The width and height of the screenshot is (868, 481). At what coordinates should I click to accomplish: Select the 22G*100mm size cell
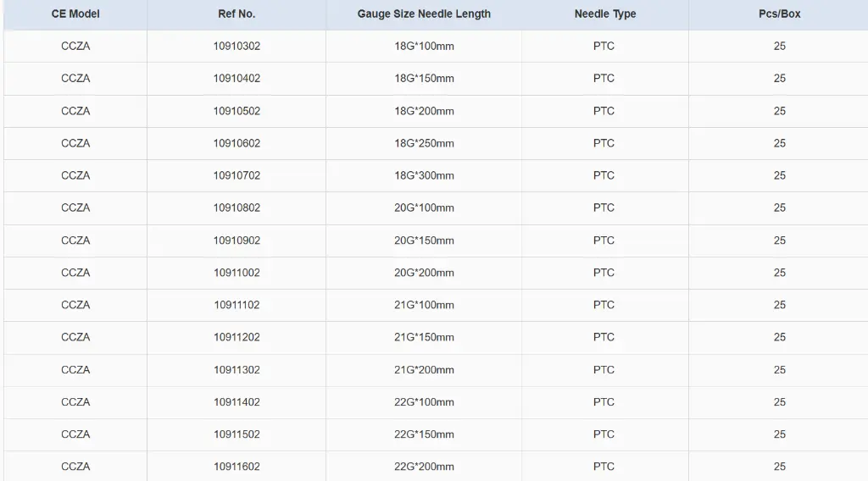(x=424, y=402)
